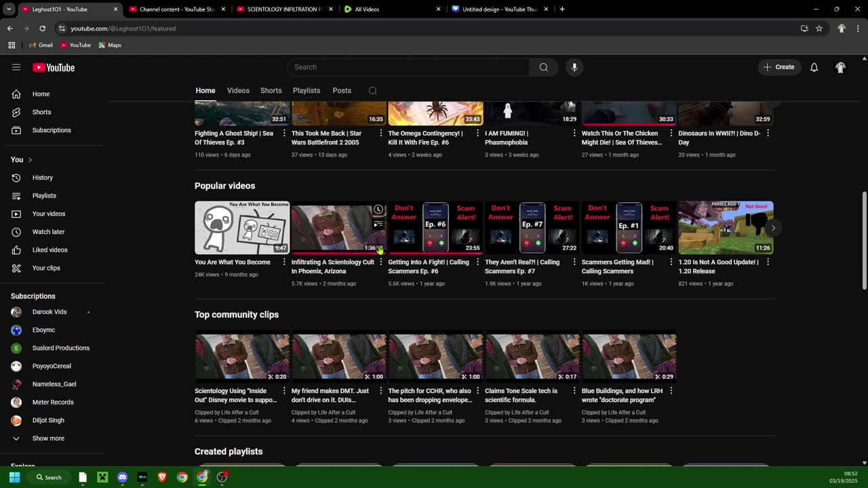Open the notifications bell
This screenshot has height=488, width=868.
click(x=814, y=67)
